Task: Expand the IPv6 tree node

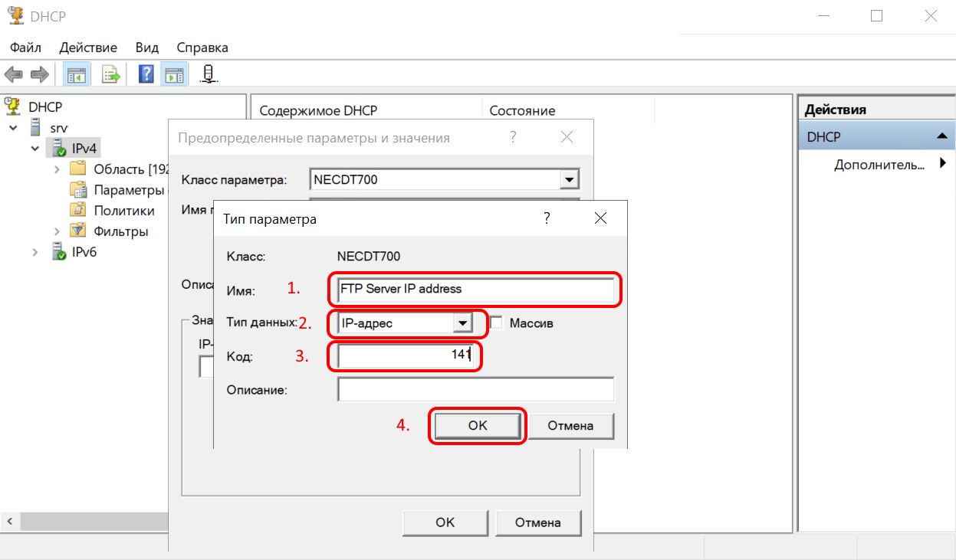Action: tap(35, 252)
